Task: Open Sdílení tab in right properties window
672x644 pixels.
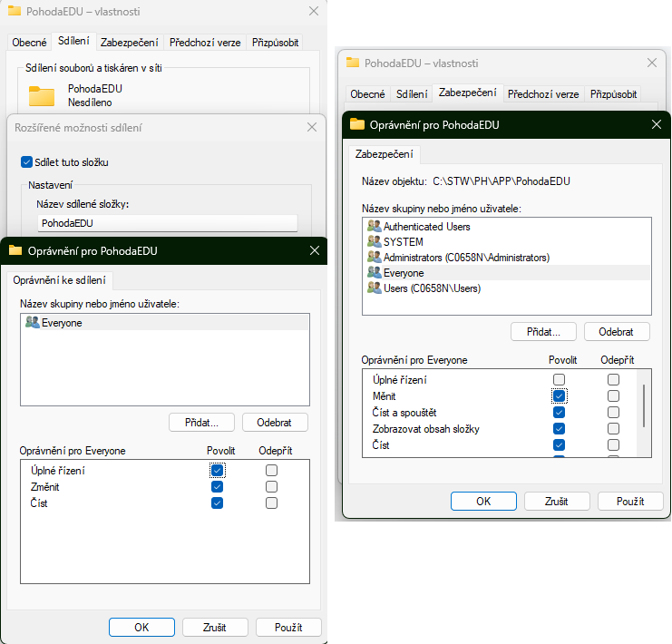Action: tap(412, 94)
